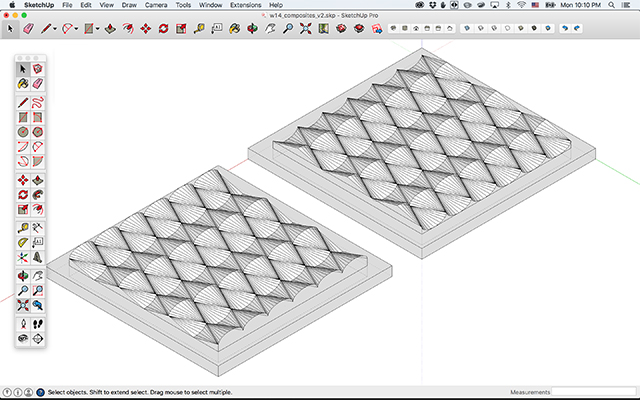The image size is (640, 400).
Task: Click Previous view in the palette
Action: [38, 305]
